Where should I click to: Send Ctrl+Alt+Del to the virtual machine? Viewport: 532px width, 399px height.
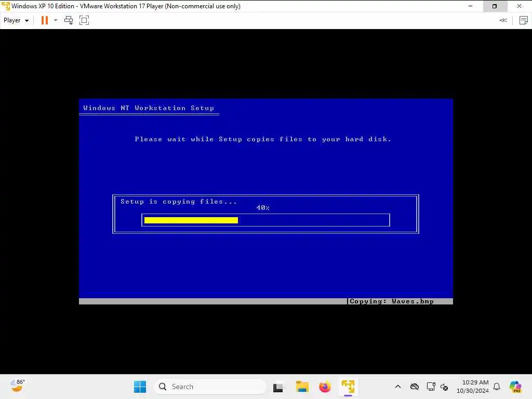[x=69, y=20]
